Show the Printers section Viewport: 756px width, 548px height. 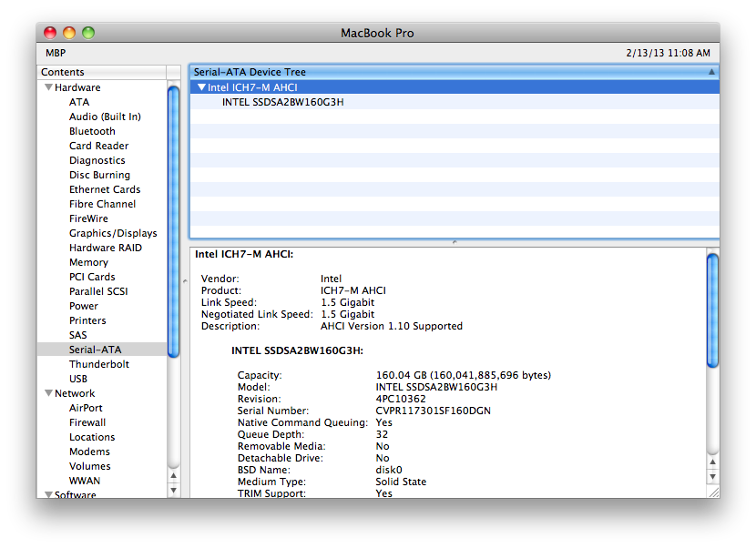click(x=87, y=320)
